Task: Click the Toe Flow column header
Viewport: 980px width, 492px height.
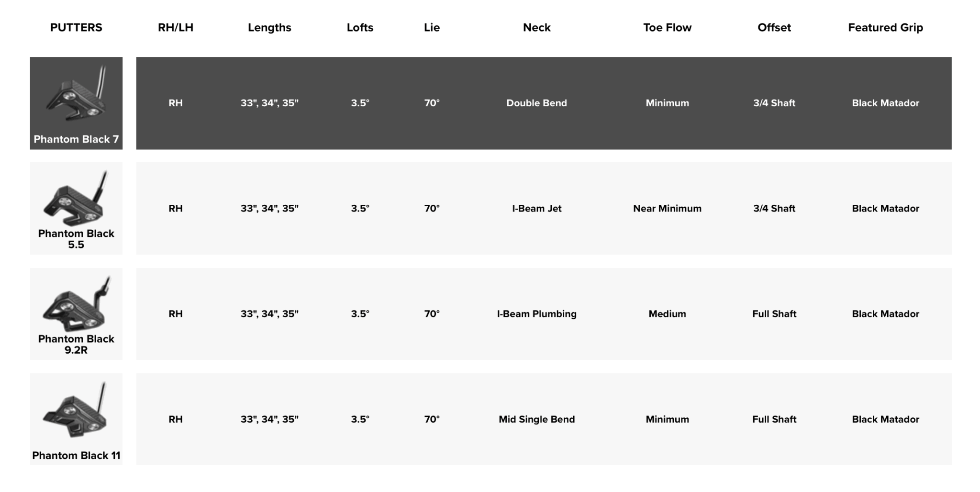Action: pyautogui.click(x=667, y=28)
